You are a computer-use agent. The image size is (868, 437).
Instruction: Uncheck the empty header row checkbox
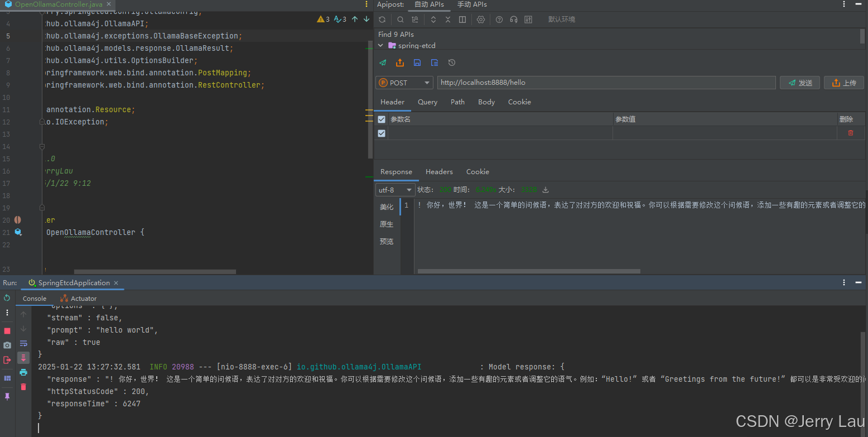[382, 133]
